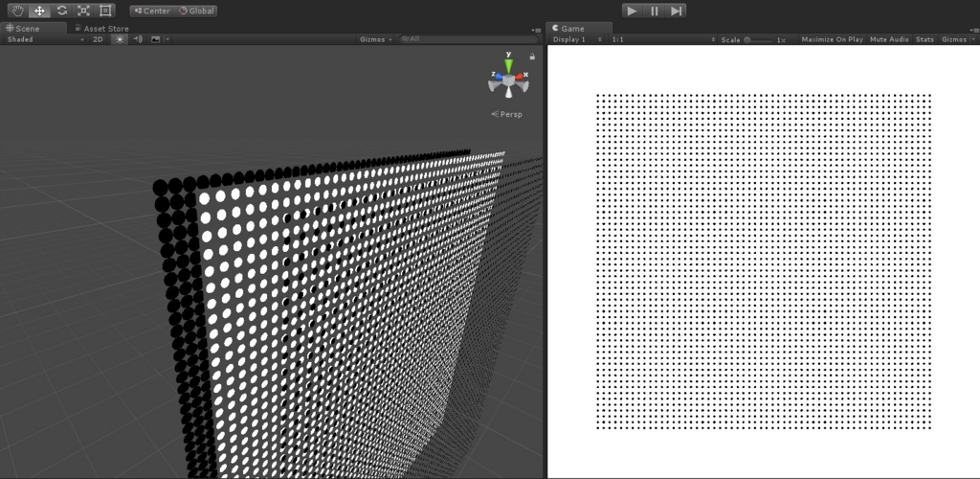Toggle Persp projection label

coord(507,114)
